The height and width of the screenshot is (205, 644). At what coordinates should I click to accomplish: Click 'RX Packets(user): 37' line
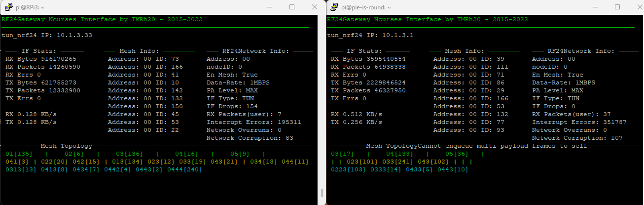(572, 114)
